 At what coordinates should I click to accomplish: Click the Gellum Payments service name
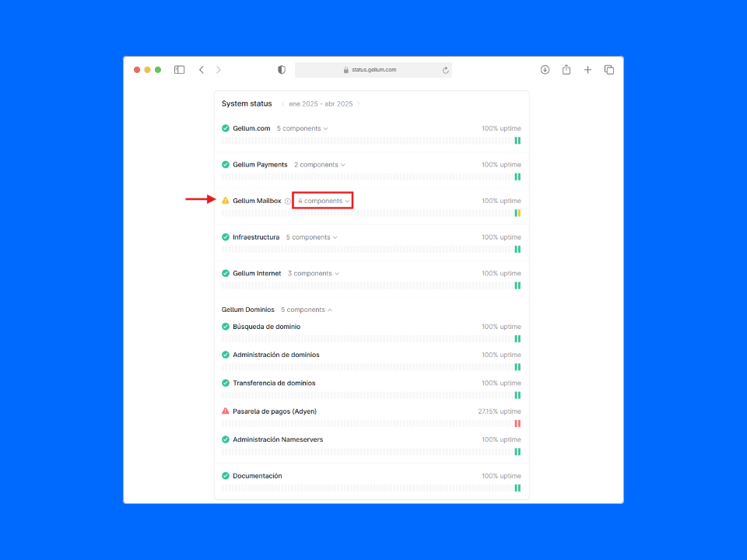[260, 164]
